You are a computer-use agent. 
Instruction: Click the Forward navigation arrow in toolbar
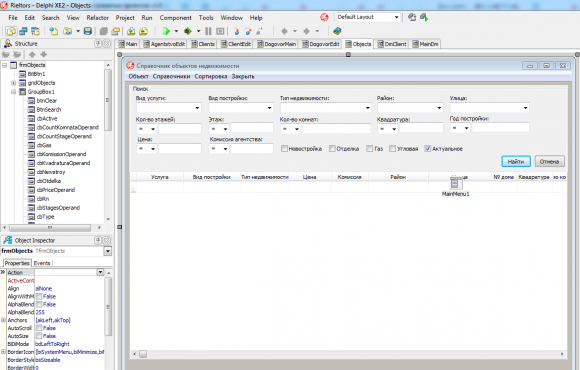pyautogui.click(x=306, y=31)
